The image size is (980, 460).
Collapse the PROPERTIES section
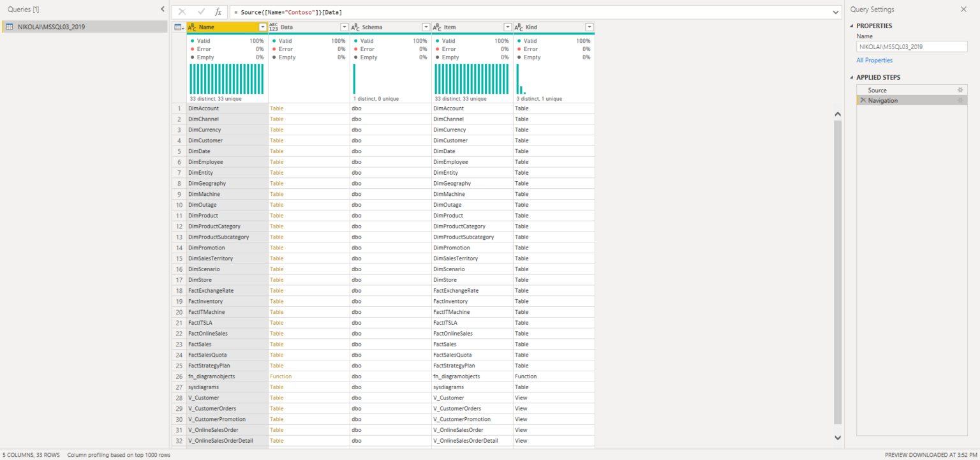[x=852, y=26]
